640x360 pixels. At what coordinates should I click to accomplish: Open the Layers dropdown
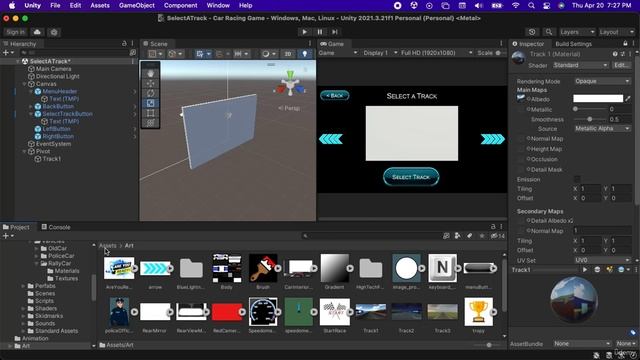coord(577,32)
